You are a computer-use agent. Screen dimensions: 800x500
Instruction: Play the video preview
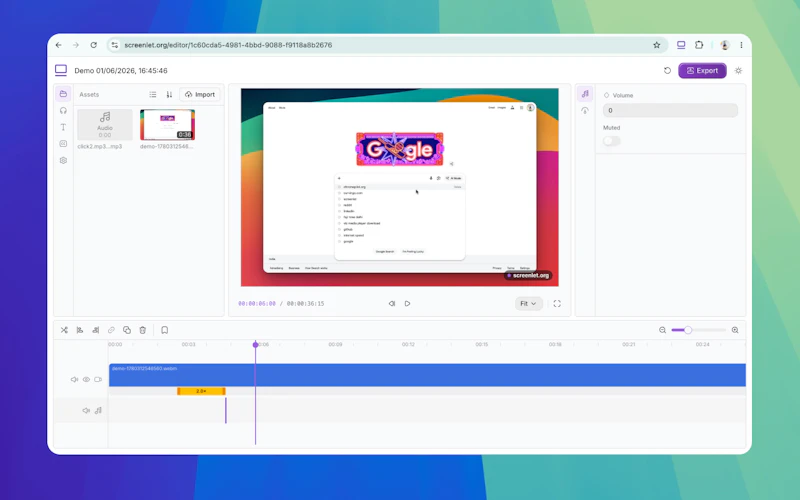tap(407, 304)
